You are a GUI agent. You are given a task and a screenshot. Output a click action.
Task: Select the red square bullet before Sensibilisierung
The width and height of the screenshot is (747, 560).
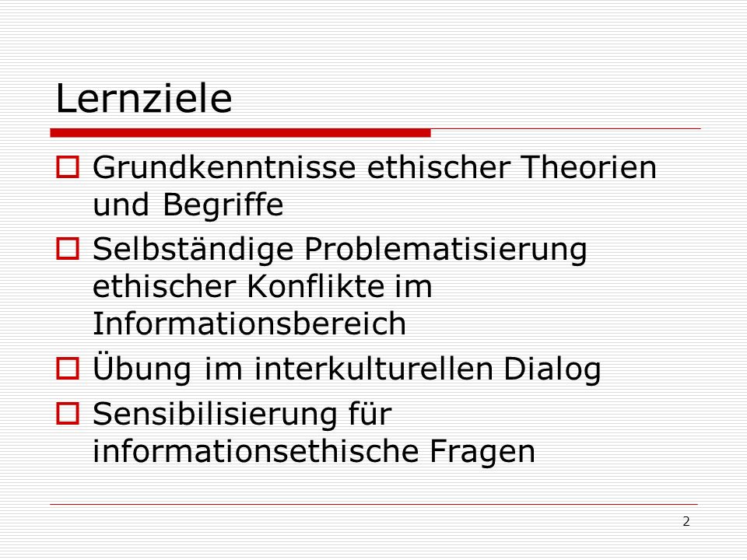click(68, 413)
